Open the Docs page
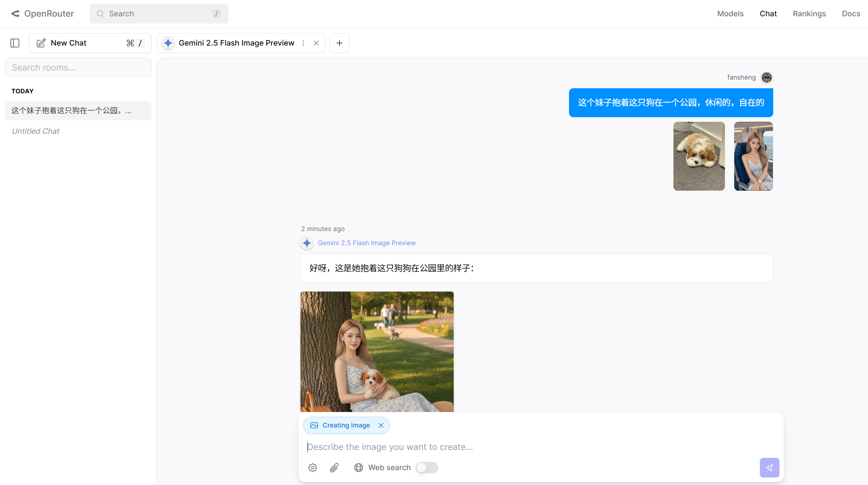 [x=851, y=14]
